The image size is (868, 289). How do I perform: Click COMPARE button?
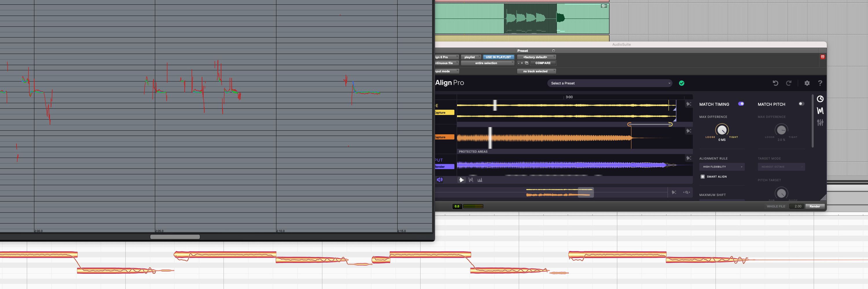(543, 63)
